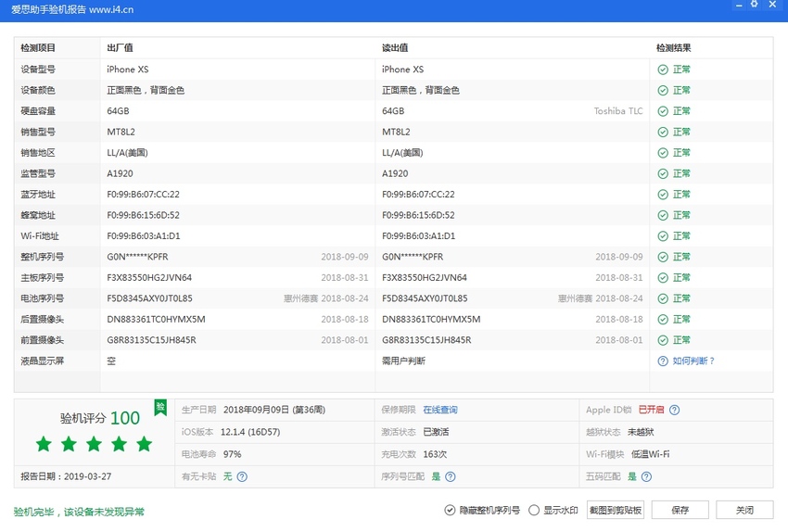The height and width of the screenshot is (532, 788).
Task: Click the 检测项目 column header
Action: (38, 48)
